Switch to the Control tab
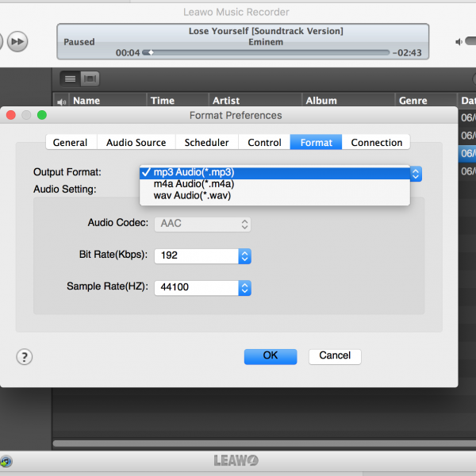Image resolution: width=476 pixels, height=476 pixels. (x=264, y=142)
